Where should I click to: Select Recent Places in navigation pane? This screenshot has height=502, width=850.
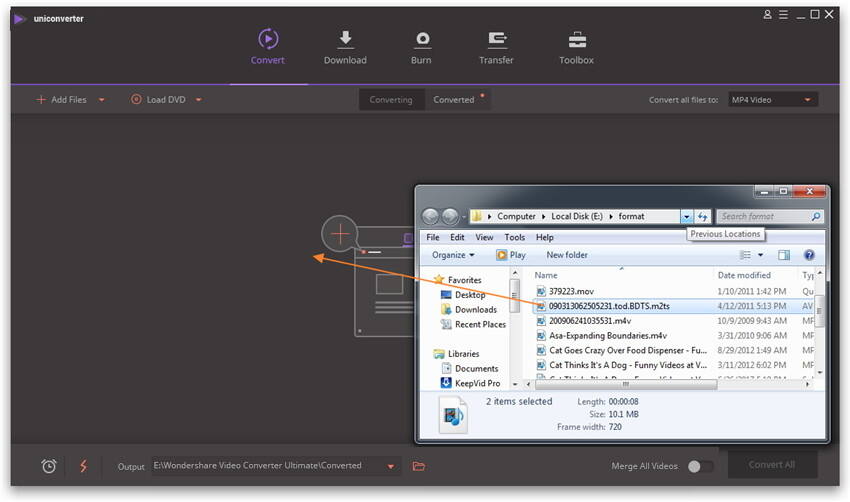click(473, 324)
